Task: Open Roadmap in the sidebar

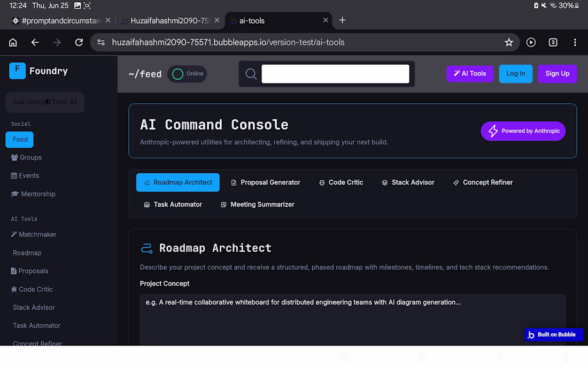Action: [27, 253]
